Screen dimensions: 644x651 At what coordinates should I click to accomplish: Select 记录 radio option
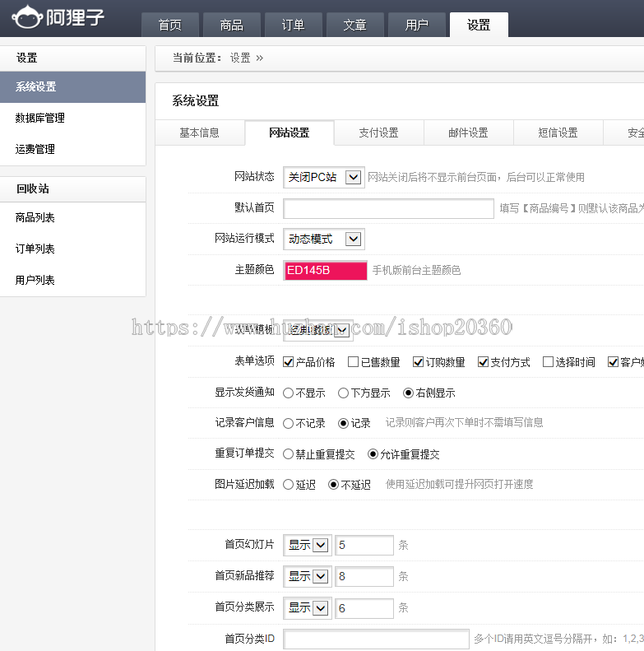(343, 424)
